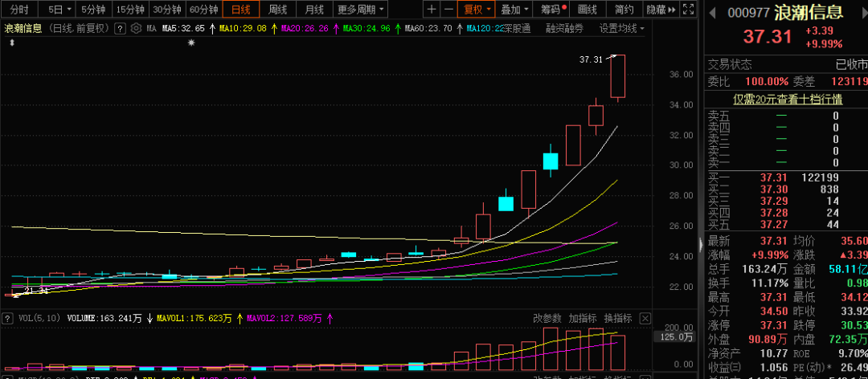The height and width of the screenshot is (379, 868).
Task: Select the 日线 daily tab
Action: click(241, 10)
